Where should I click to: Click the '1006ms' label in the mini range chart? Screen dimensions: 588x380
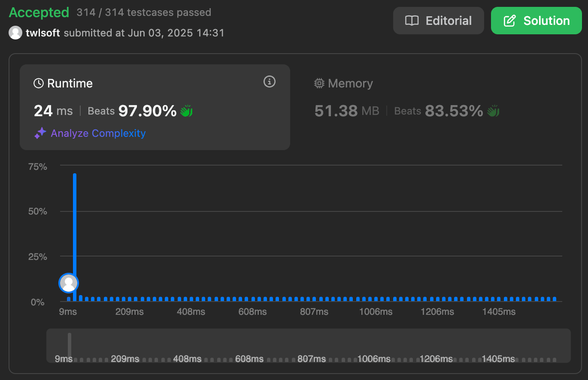tap(374, 359)
